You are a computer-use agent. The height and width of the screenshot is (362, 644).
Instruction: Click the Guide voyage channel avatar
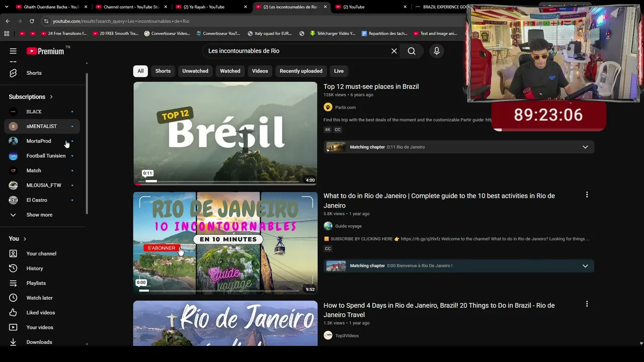pyautogui.click(x=328, y=226)
